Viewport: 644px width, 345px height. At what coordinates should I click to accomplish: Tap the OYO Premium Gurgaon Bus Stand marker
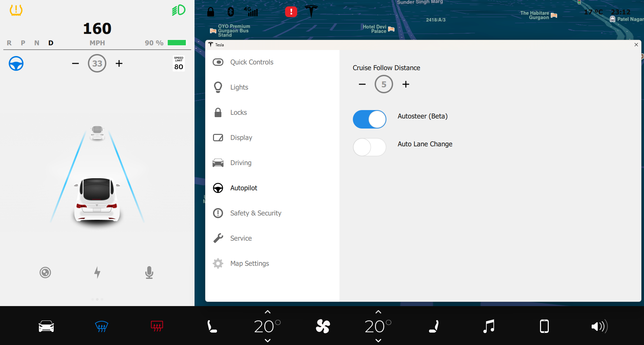[230, 31]
